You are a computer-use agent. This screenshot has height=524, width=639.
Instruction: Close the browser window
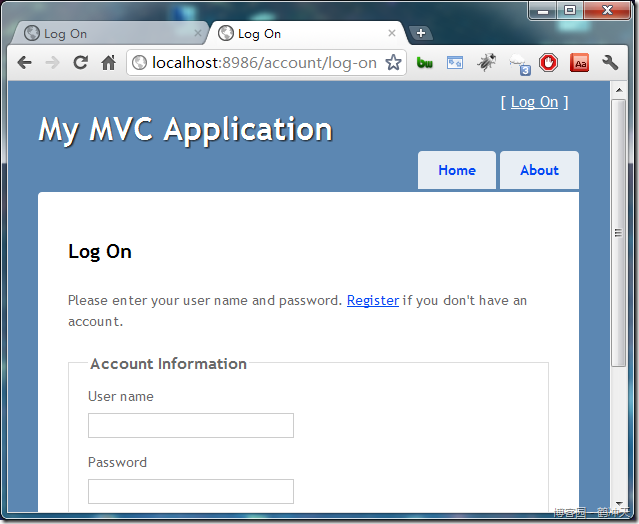607,10
